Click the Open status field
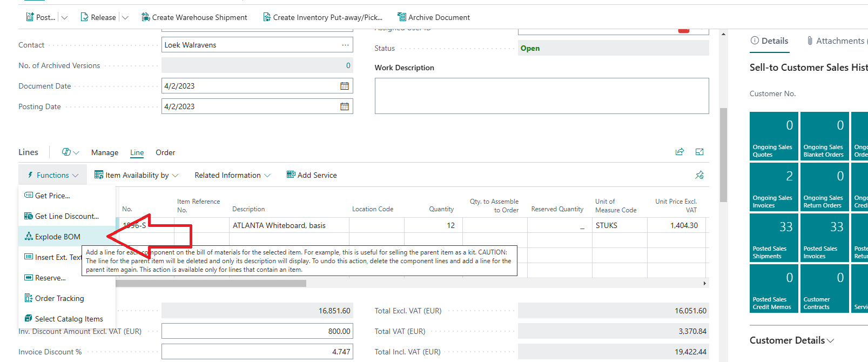 pyautogui.click(x=614, y=48)
